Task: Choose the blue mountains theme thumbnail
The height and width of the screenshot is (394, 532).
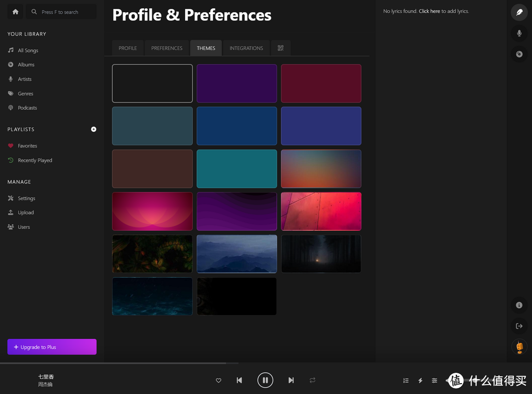Action: pos(237,254)
